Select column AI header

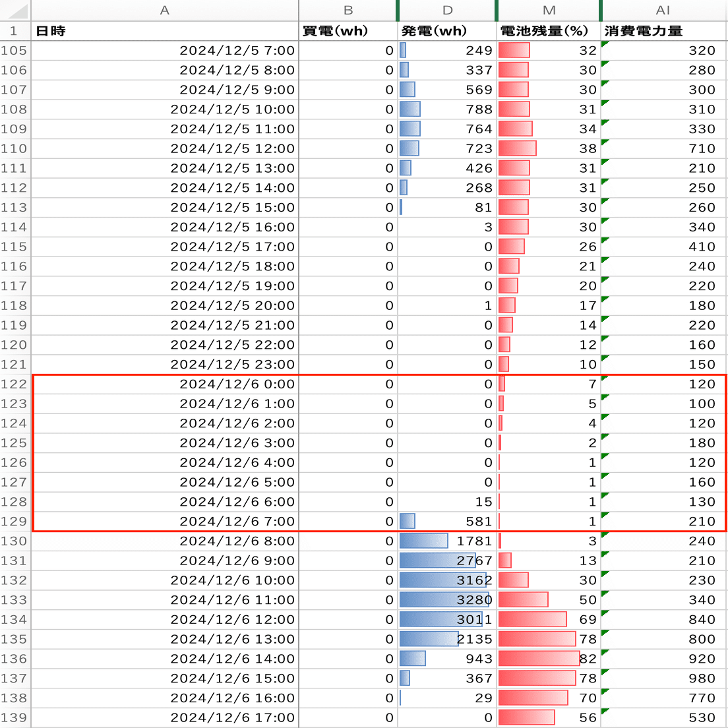(664, 10)
